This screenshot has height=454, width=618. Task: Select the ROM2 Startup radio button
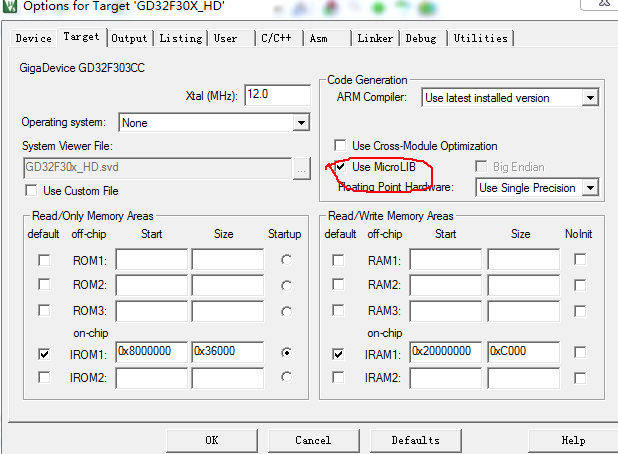(x=287, y=285)
